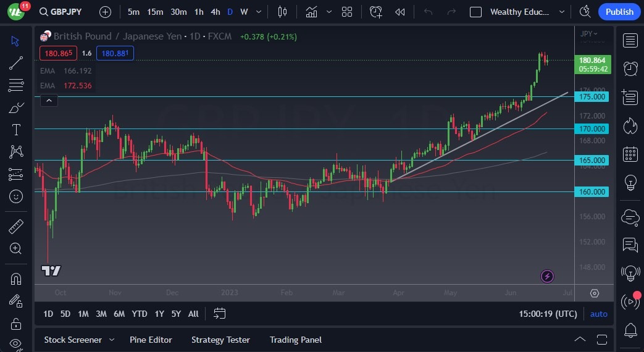
Task: Collapse the indicator legend chevron
Action: 49,100
